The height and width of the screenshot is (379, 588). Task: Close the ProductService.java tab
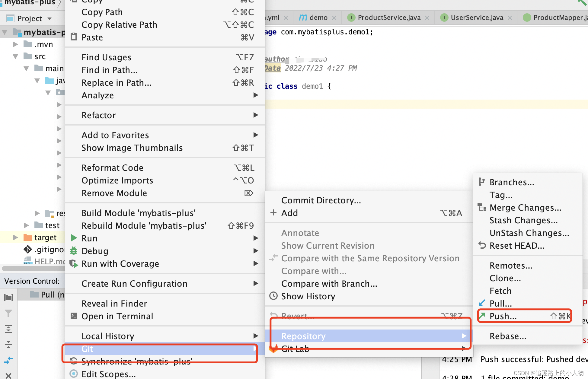pyautogui.click(x=427, y=18)
